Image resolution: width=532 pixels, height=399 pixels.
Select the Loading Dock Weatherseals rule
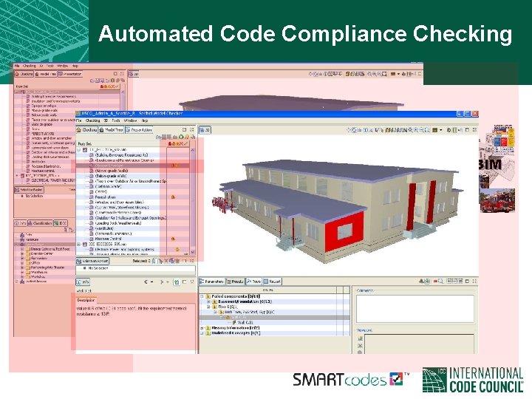[117, 223]
